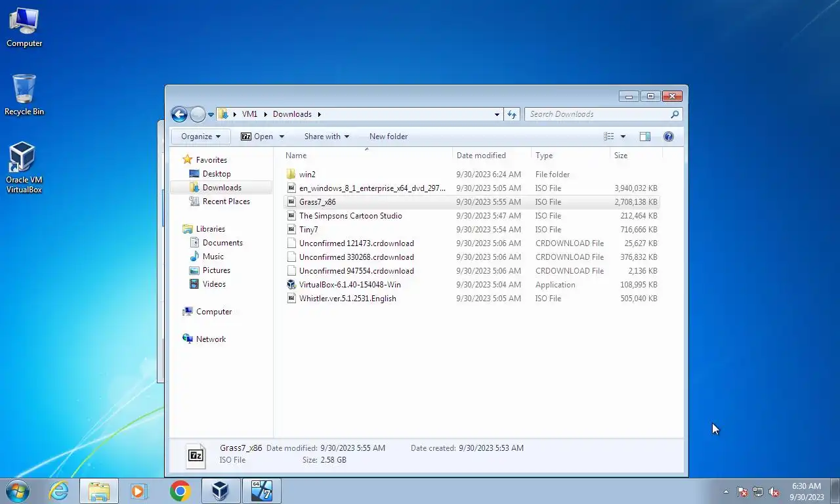Select Unconfirmed 121473.crdownload file icon
The image size is (840, 504).
292,243
